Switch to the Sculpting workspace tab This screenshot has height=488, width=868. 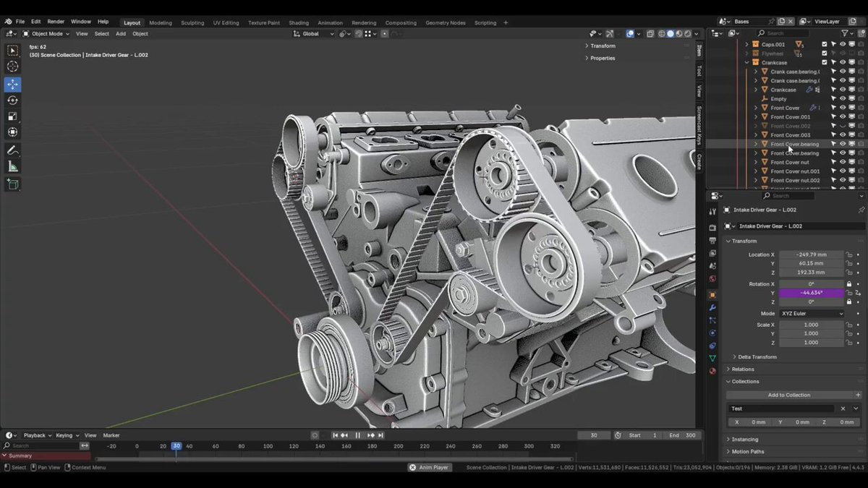(x=192, y=22)
